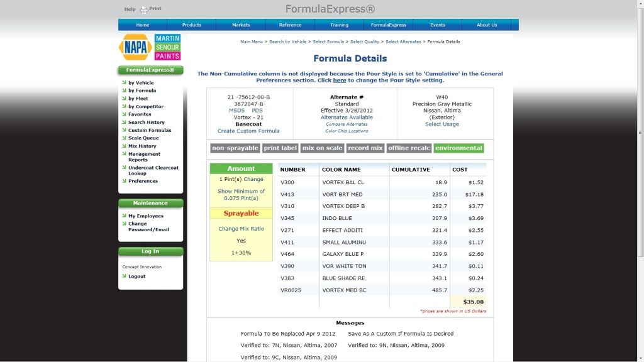The width and height of the screenshot is (644, 362).
Task: Open the Events menu tab
Action: (438, 25)
